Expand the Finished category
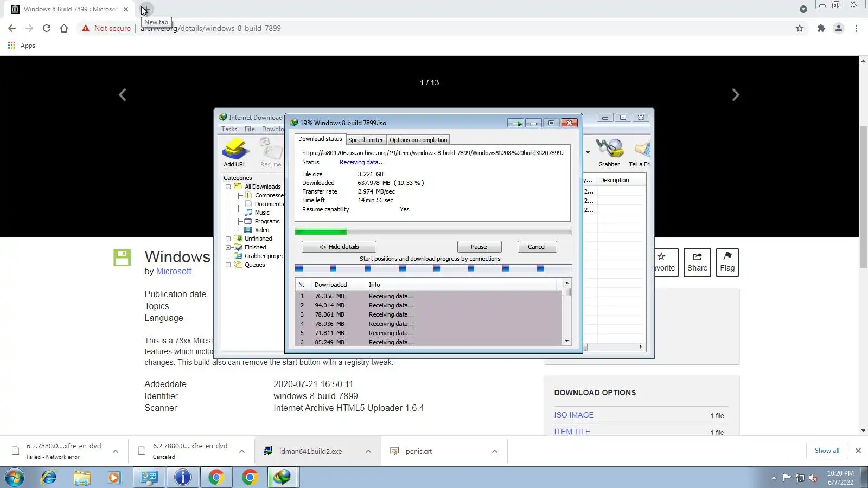Viewport: 868px width, 488px height. [x=228, y=247]
